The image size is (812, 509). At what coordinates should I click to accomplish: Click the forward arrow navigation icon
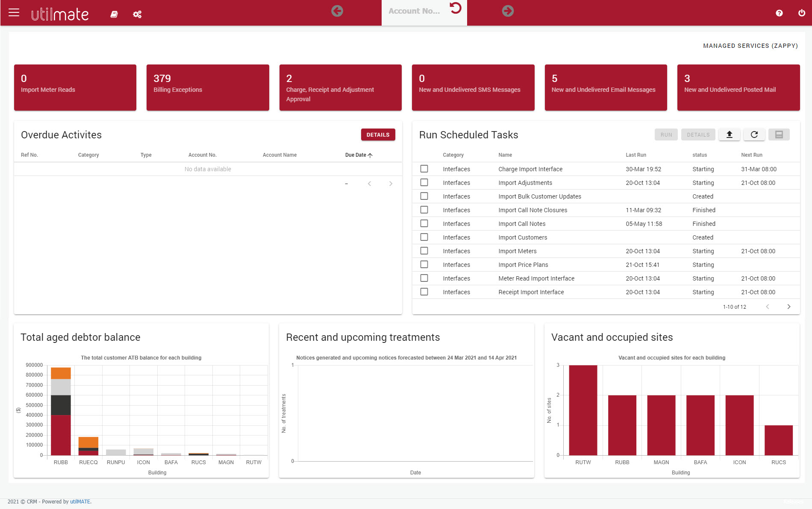pyautogui.click(x=507, y=11)
